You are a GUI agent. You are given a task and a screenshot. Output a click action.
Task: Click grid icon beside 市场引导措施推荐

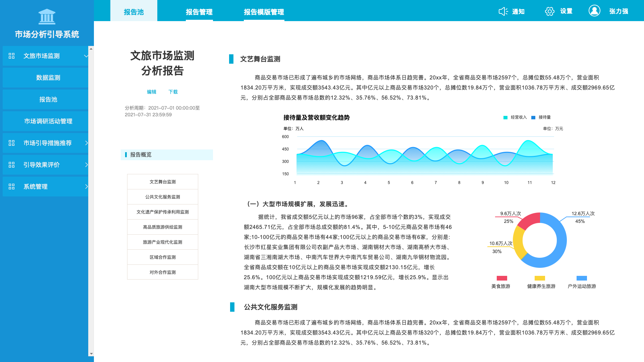pyautogui.click(x=12, y=143)
